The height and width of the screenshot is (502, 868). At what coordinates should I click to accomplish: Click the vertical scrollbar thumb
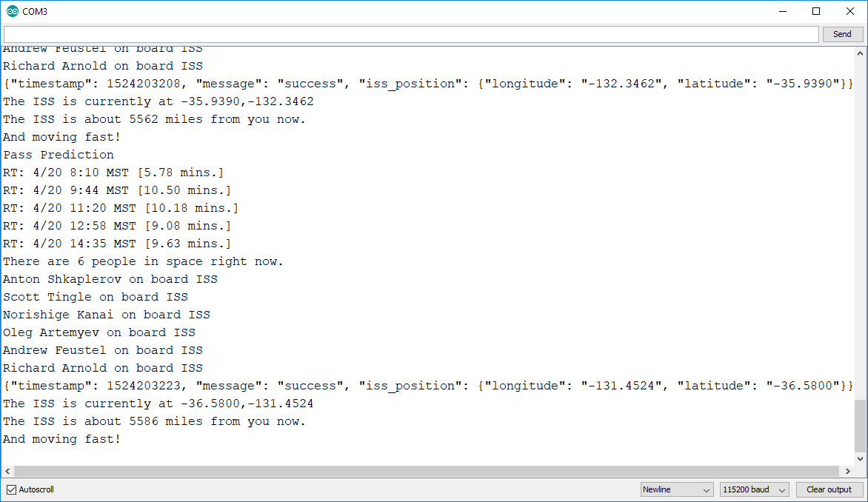coord(860,425)
